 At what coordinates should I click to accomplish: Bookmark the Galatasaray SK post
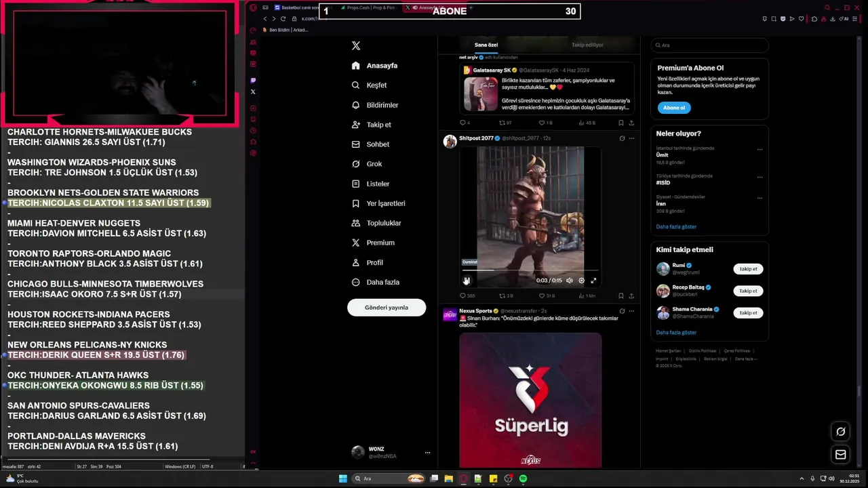pyautogui.click(x=621, y=123)
